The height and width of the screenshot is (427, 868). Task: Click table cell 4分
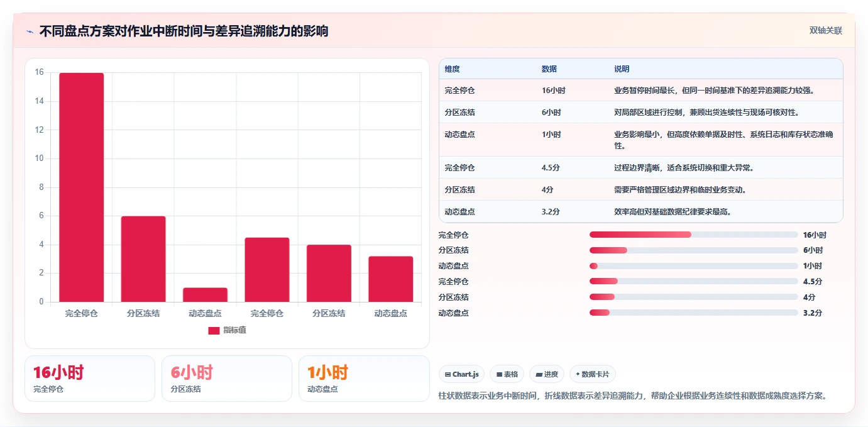coord(548,190)
